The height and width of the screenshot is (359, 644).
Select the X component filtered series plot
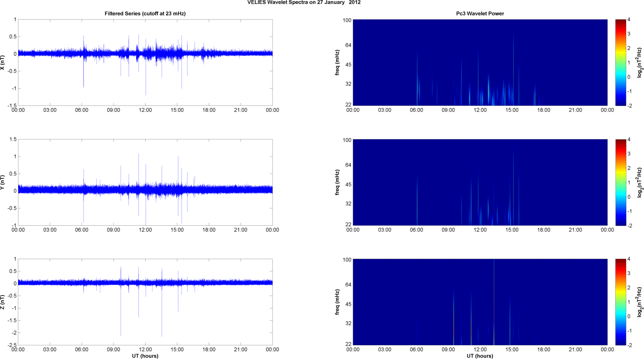tap(145, 62)
